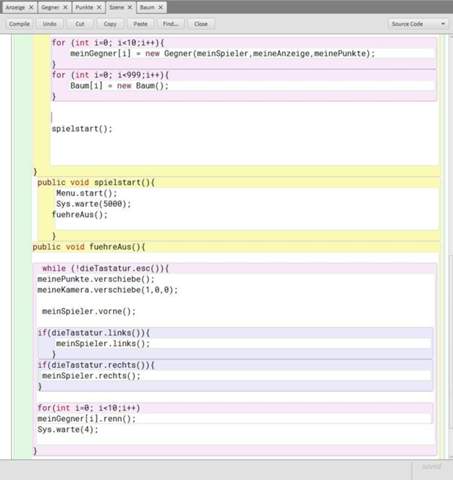
Task: Click the line 'spielstart();' inside the constructor
Action: coord(82,129)
